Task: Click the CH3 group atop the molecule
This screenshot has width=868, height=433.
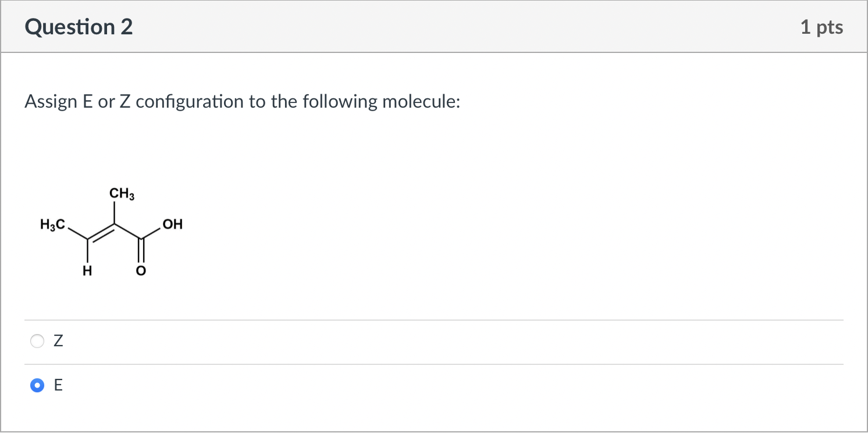Action: tap(122, 194)
